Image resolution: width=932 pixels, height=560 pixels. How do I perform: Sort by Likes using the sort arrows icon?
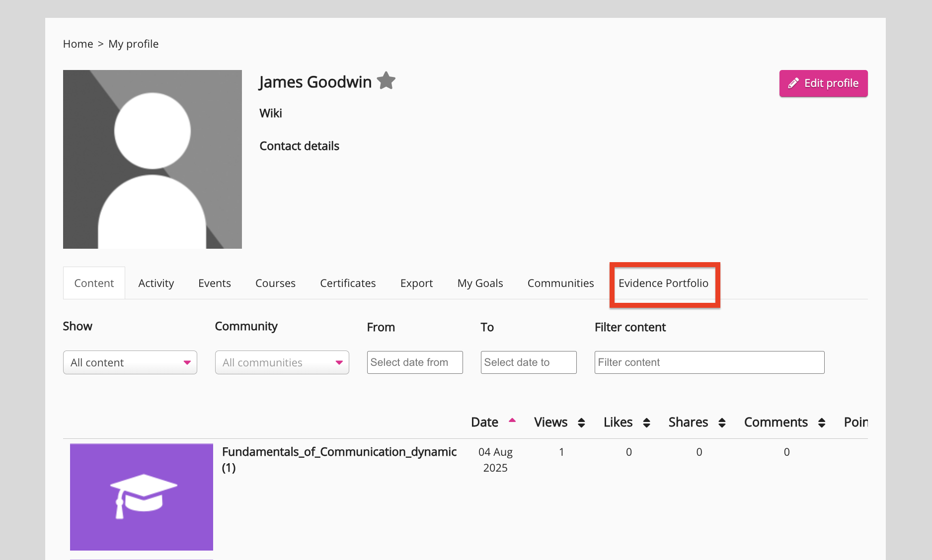pos(647,422)
